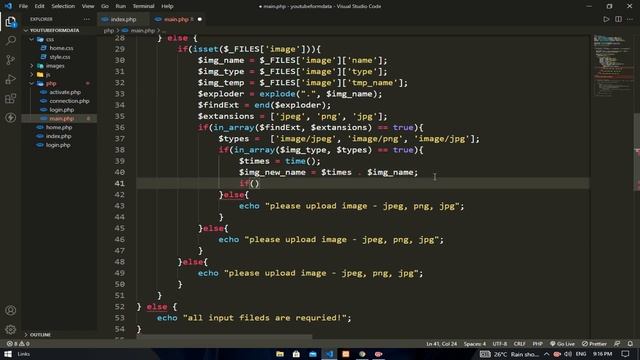The image size is (640, 360).
Task: Switch to the main.php editor tab
Action: (176, 19)
